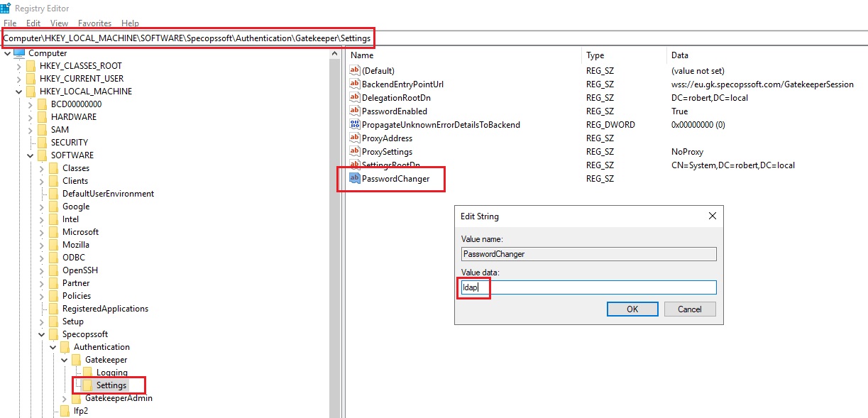868x418 pixels.
Task: Collapse the Computer root node
Action: (7, 53)
